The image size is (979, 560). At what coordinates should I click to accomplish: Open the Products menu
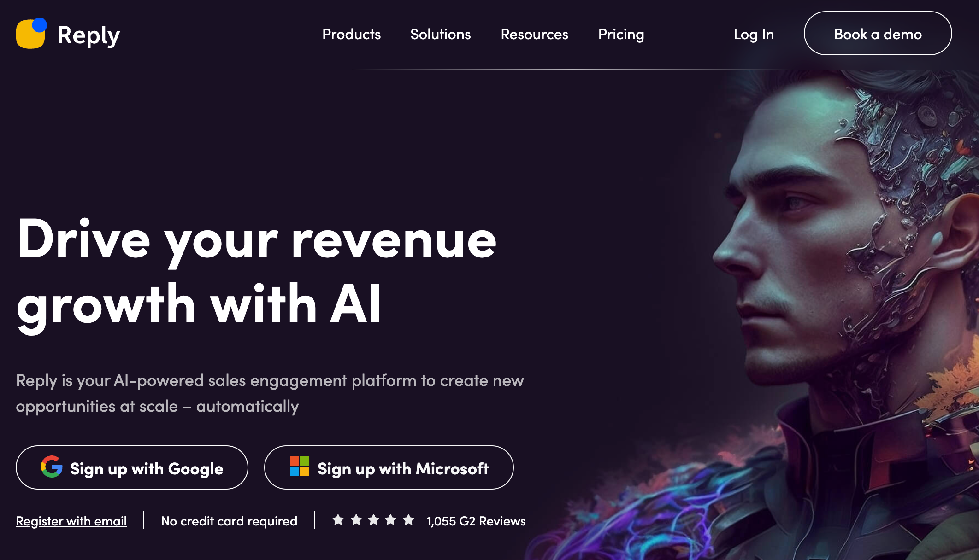coord(352,34)
